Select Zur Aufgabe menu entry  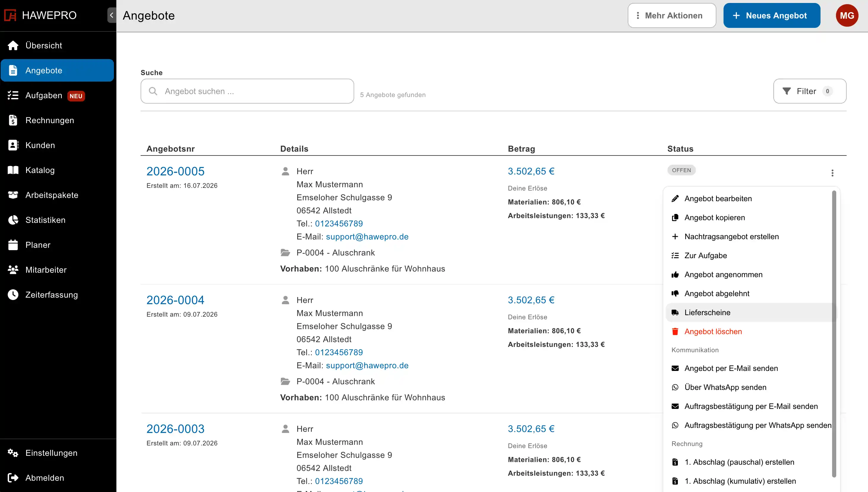coord(750,255)
